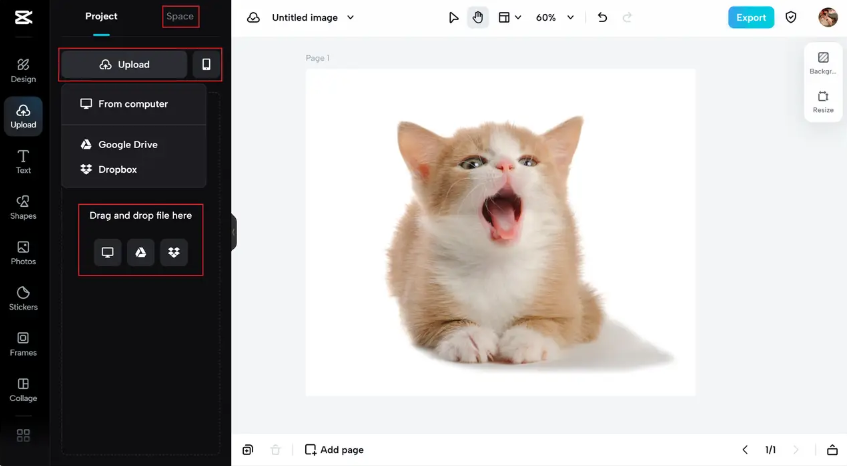
Task: Open the 60% zoom level dropdown
Action: click(x=554, y=17)
